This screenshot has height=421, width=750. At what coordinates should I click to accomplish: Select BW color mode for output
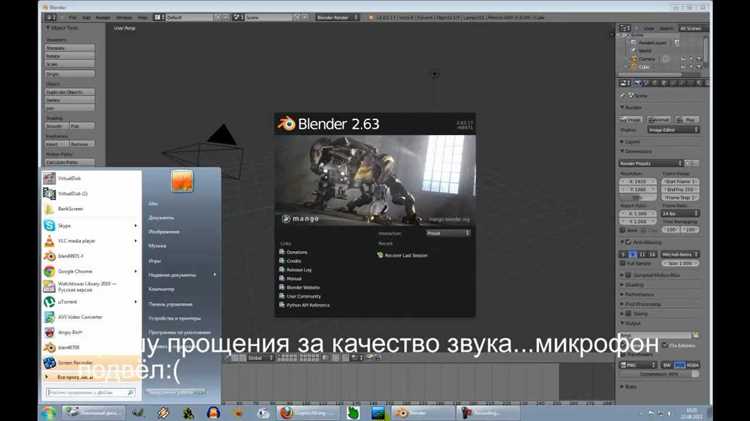667,365
